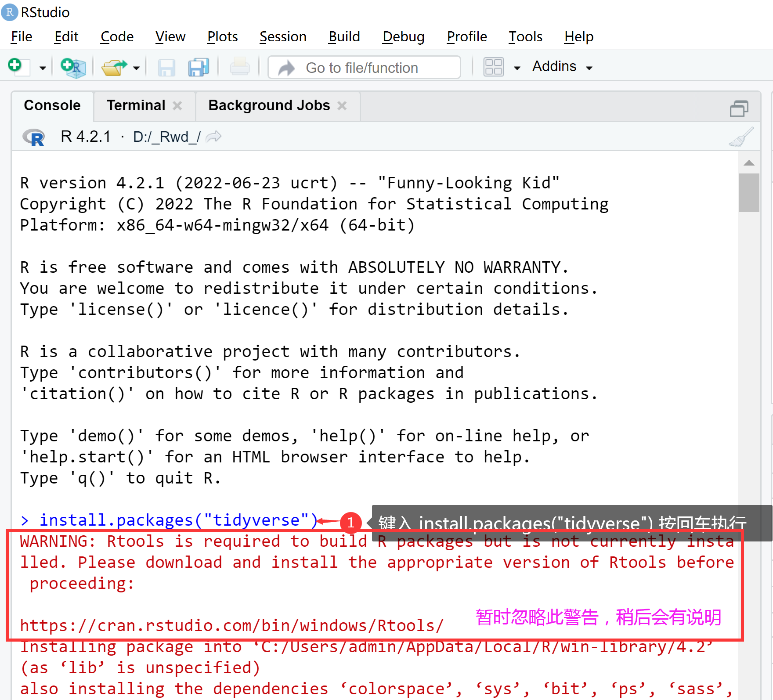The width and height of the screenshot is (773, 700).
Task: Click the 'also installing the dependencies' line
Action: (376, 689)
